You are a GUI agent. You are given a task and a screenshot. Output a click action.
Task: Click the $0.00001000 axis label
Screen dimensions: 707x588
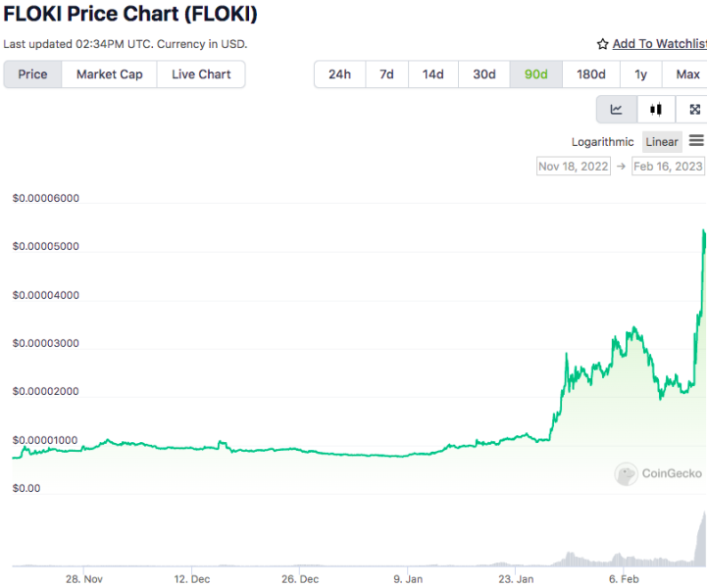tap(45, 440)
